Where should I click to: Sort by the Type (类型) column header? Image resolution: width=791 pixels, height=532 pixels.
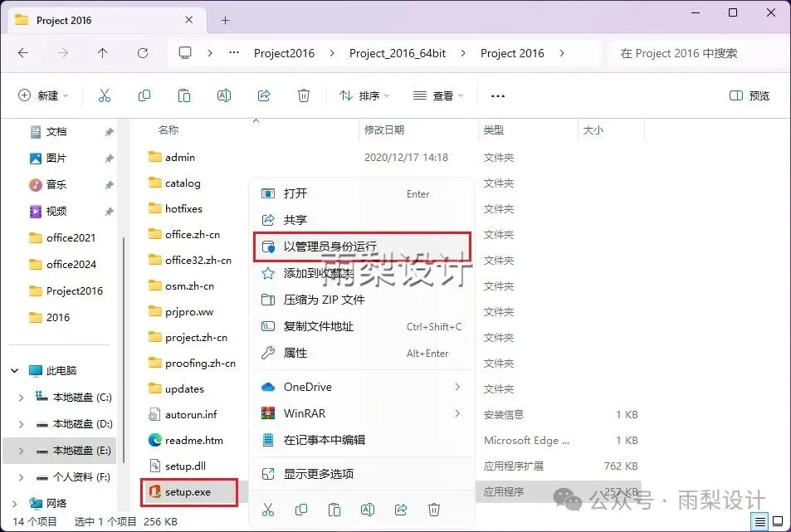click(x=493, y=129)
